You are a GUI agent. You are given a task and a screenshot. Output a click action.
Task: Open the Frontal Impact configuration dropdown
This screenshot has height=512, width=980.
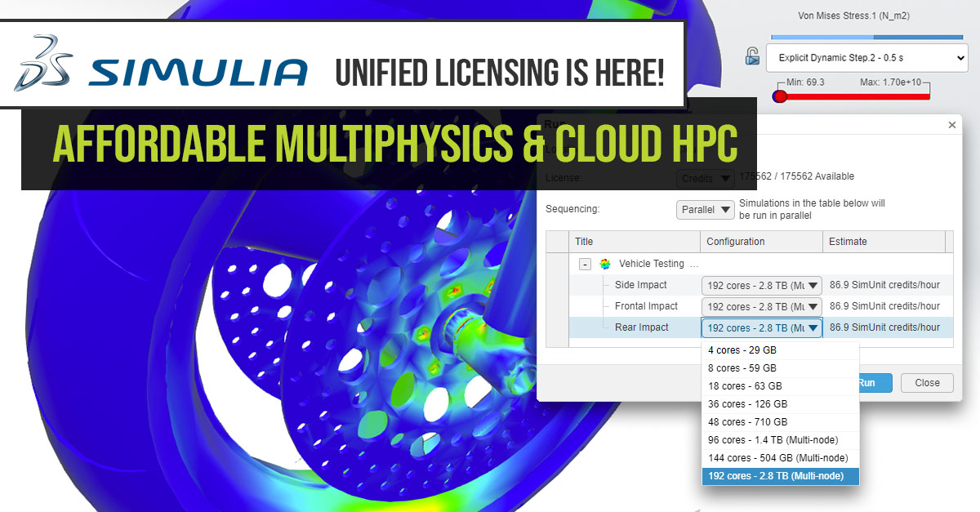[761, 305]
